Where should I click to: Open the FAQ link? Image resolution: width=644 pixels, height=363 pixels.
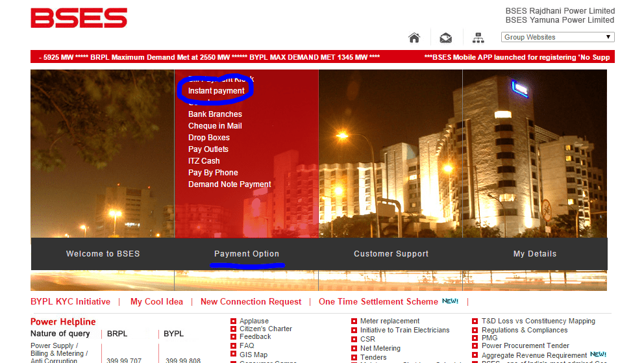click(x=247, y=345)
